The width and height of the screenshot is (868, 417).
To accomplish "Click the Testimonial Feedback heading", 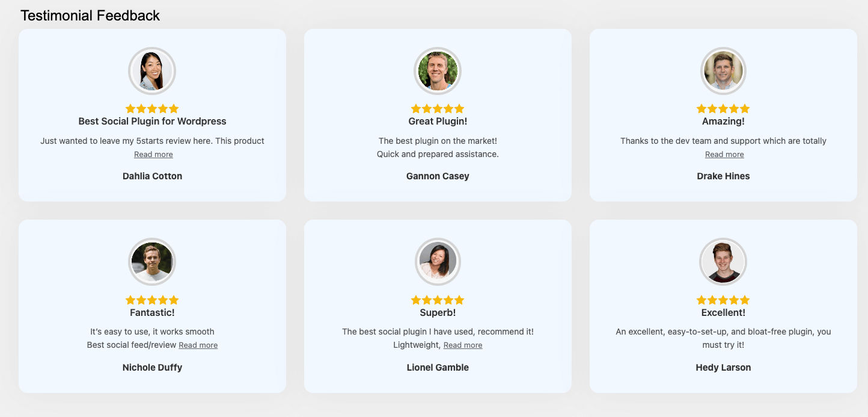I will (x=90, y=15).
